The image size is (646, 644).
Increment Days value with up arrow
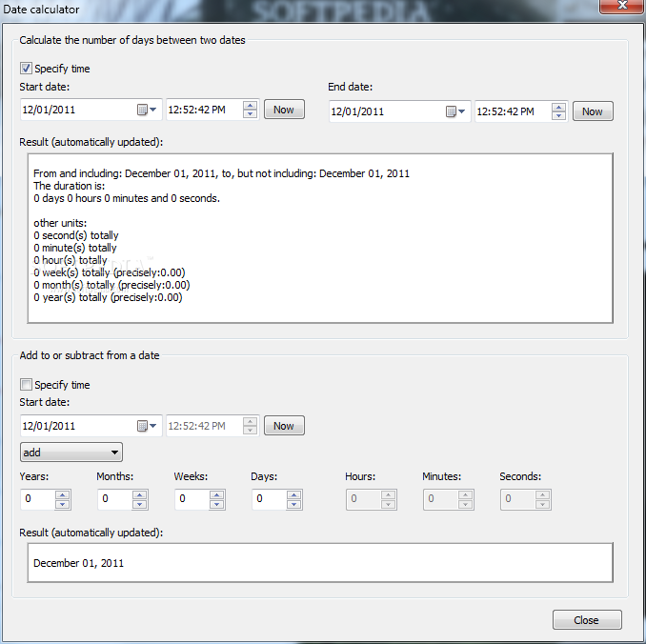(294, 494)
